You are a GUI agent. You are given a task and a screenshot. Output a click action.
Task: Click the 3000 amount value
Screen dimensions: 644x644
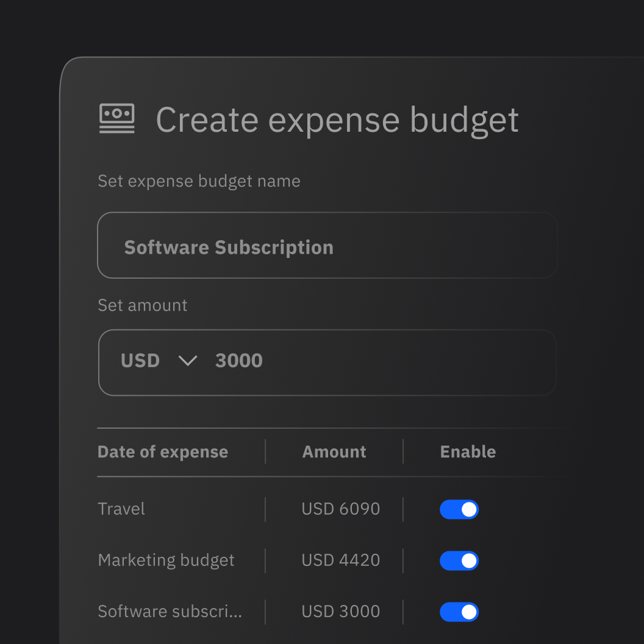pos(238,360)
